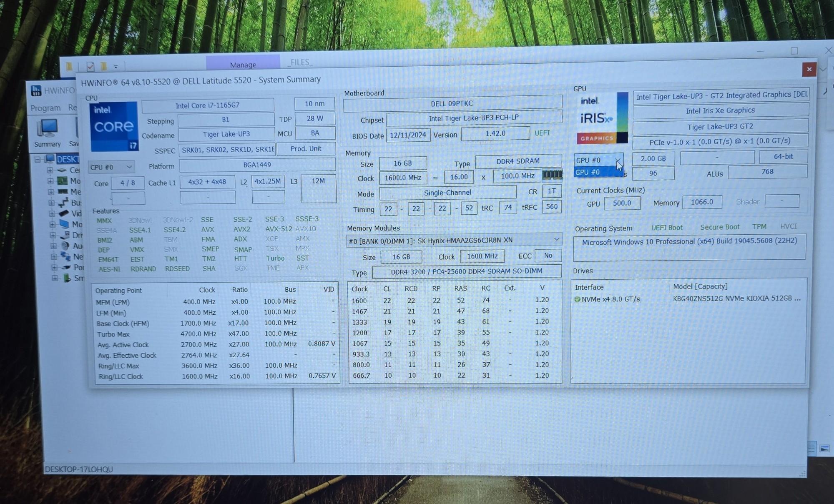Choose GPU #0 from the open list
The image size is (834, 504).
point(598,172)
